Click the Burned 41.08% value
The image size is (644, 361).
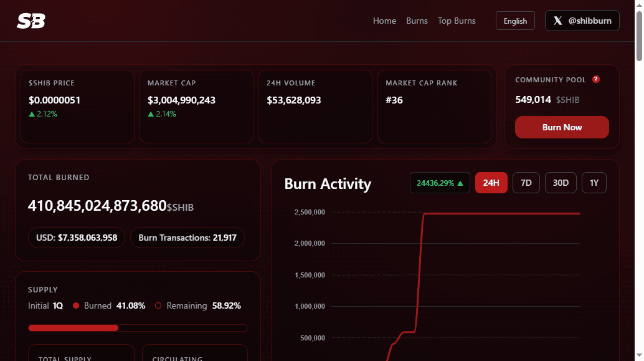pyautogui.click(x=131, y=306)
